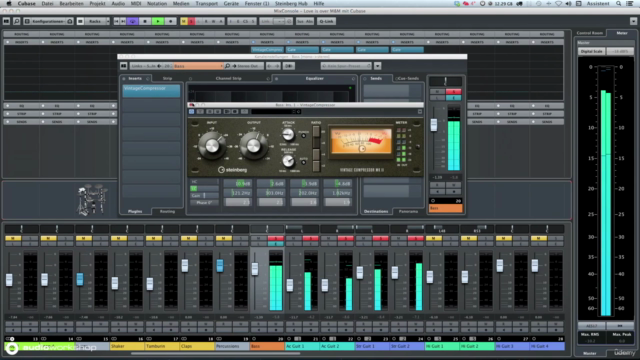Click the volume icon in the menu bar
This screenshot has height=360, width=640.
point(569,3)
